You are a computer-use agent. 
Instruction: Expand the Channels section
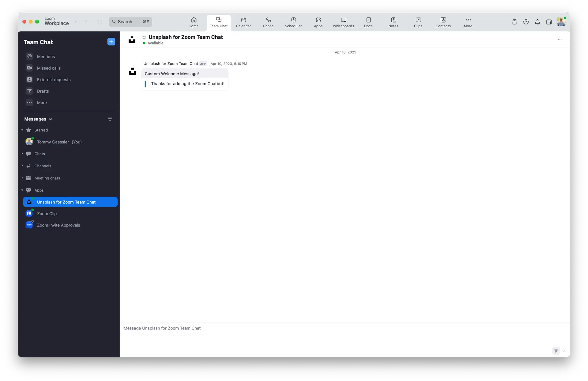click(22, 166)
